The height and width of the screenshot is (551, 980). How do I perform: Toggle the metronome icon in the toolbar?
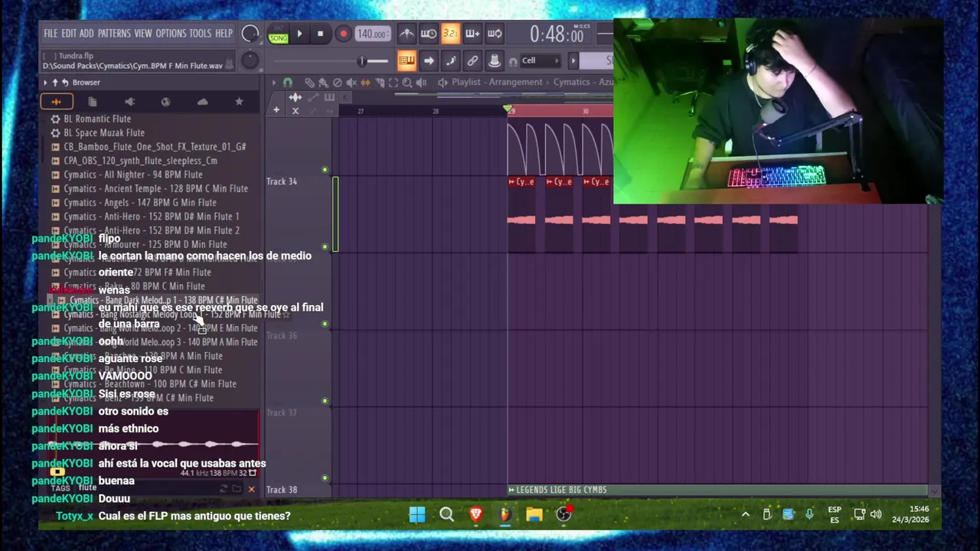(407, 34)
